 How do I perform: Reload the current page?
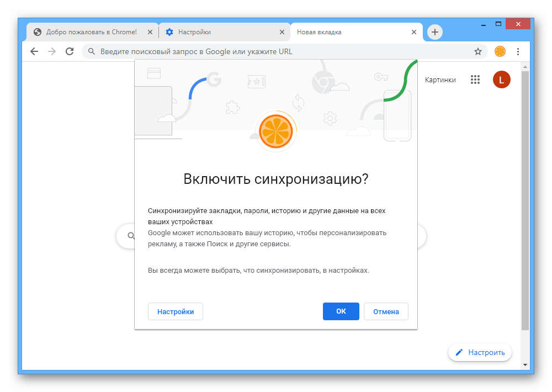pos(70,51)
